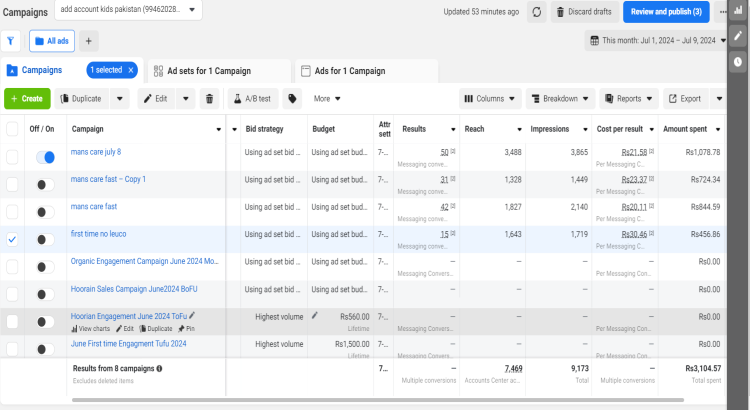This screenshot has width=750, height=410.
Task: Open the date range selector
Action: [656, 41]
